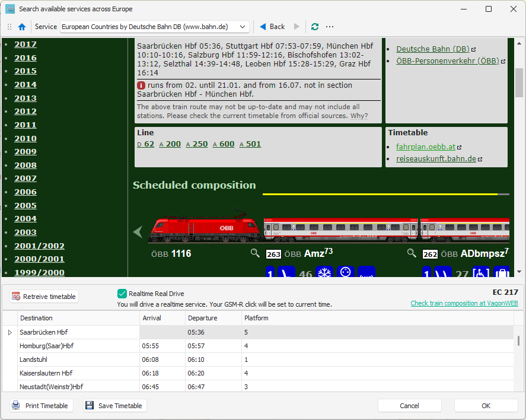Viewport: 526px width, 420px height.
Task: Open line A 250
Action: coord(197,144)
